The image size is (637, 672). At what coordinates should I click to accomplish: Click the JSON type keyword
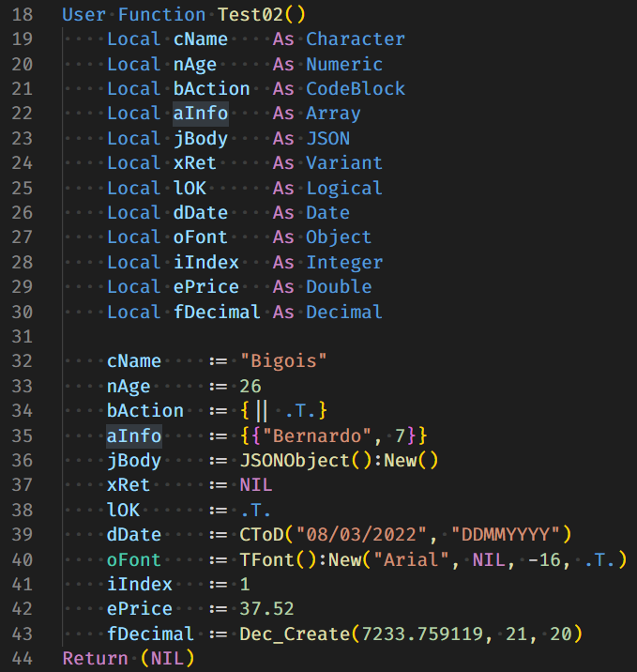tap(328, 139)
